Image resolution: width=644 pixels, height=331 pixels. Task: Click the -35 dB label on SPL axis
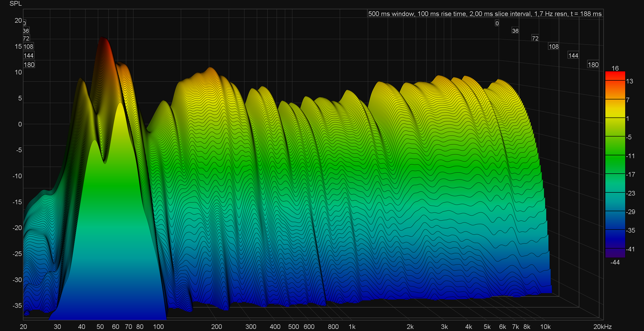coord(17,305)
